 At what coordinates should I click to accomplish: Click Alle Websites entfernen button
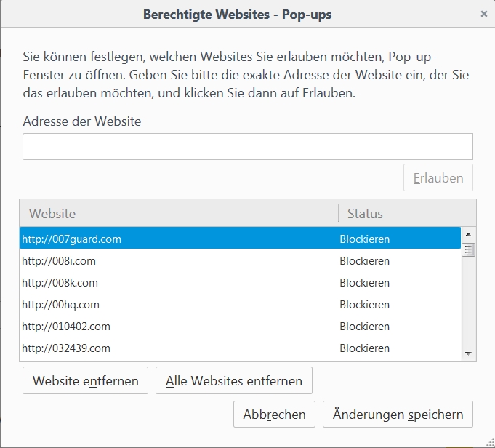pos(233,380)
